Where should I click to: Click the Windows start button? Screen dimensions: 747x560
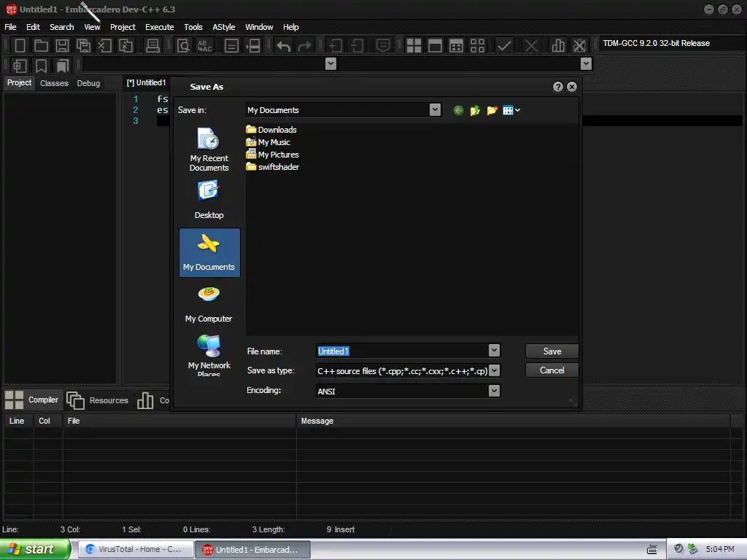35,549
